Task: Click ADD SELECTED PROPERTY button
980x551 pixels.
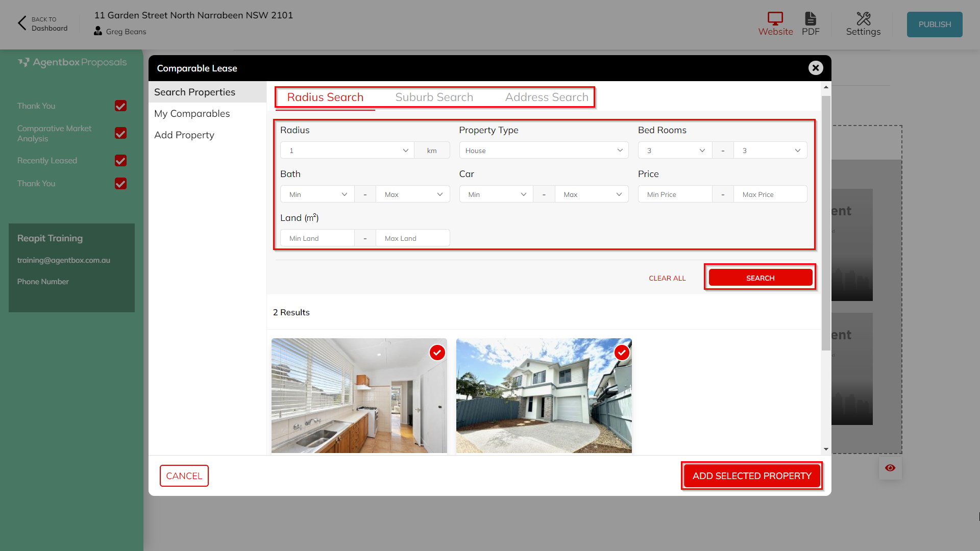Action: (x=751, y=475)
